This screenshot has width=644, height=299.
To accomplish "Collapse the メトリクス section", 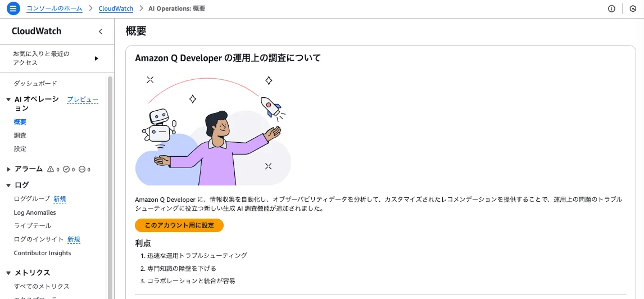I will (8, 273).
